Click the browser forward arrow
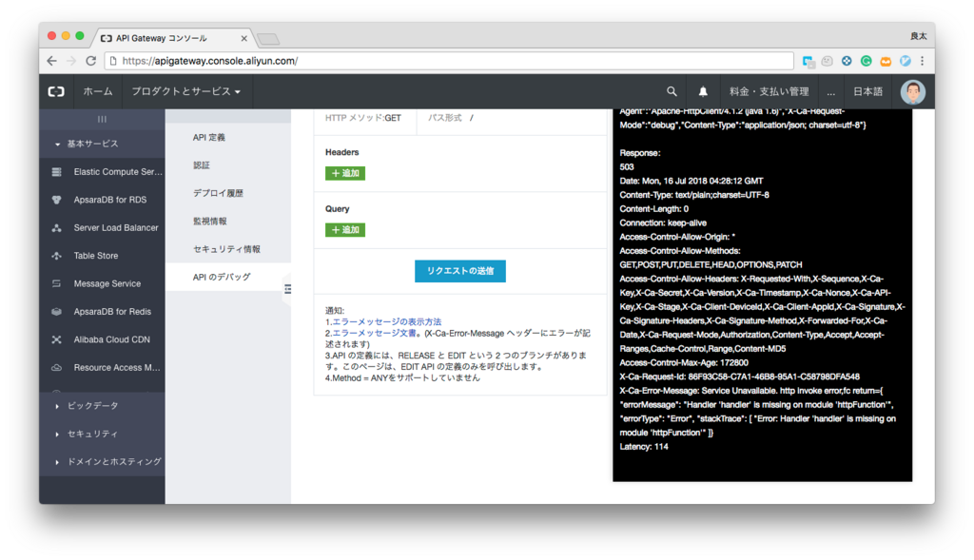Viewport: 974px width, 560px height. click(x=71, y=61)
